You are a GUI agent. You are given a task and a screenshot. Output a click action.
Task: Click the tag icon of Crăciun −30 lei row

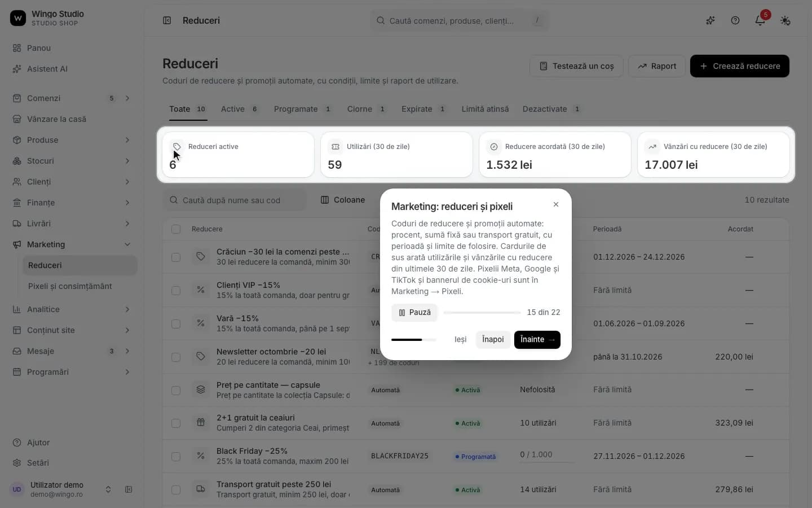coord(201,256)
